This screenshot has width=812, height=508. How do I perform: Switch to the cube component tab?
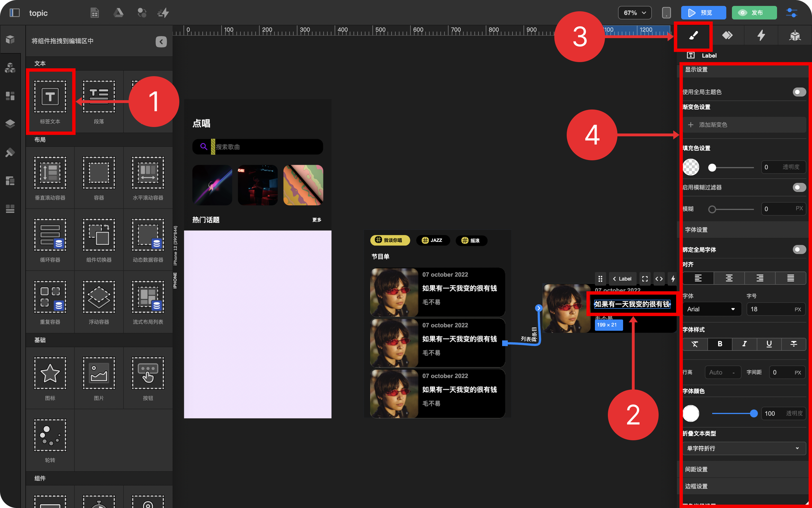click(x=795, y=35)
